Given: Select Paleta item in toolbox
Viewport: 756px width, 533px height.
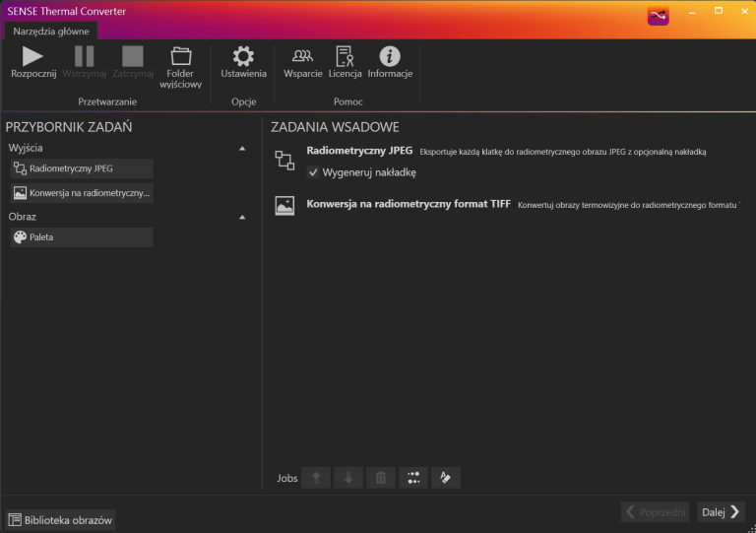Looking at the screenshot, I should point(82,237).
